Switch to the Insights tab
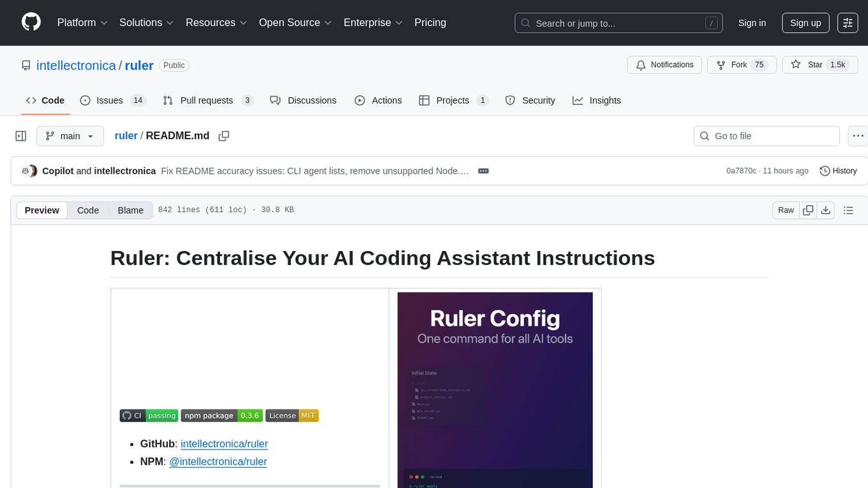This screenshot has width=868, height=488. (597, 100)
